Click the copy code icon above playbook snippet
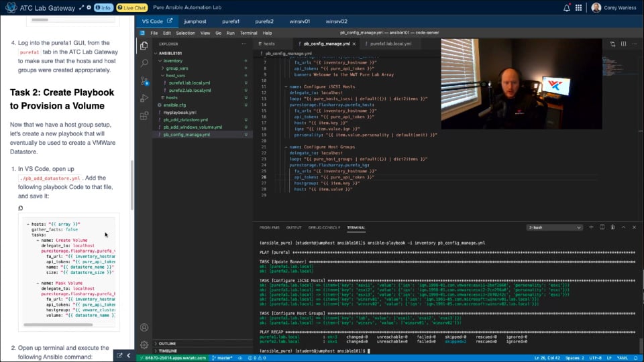644x362 pixels. 21,208
